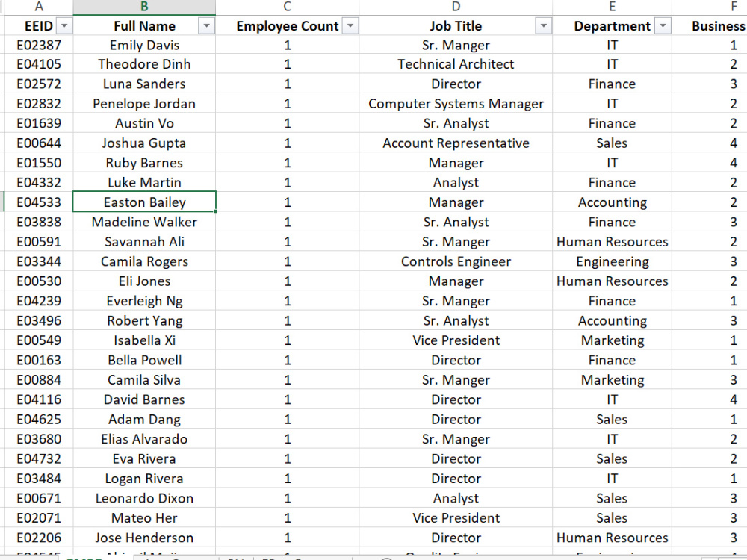
Task: Select column D header
Action: [456, 7]
